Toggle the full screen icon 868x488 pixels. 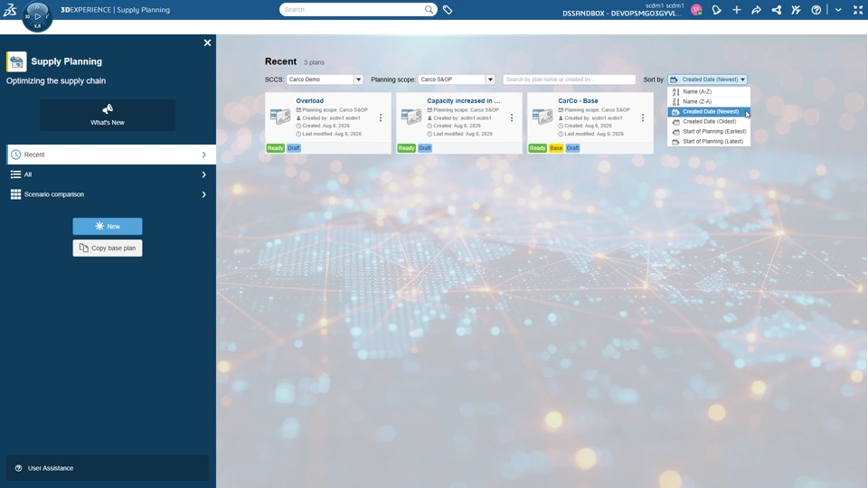(857, 10)
